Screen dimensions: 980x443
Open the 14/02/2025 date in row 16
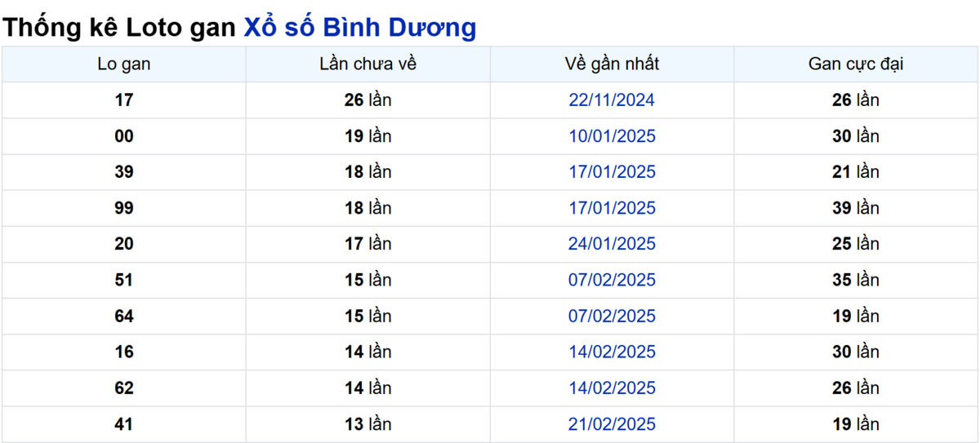coord(612,352)
